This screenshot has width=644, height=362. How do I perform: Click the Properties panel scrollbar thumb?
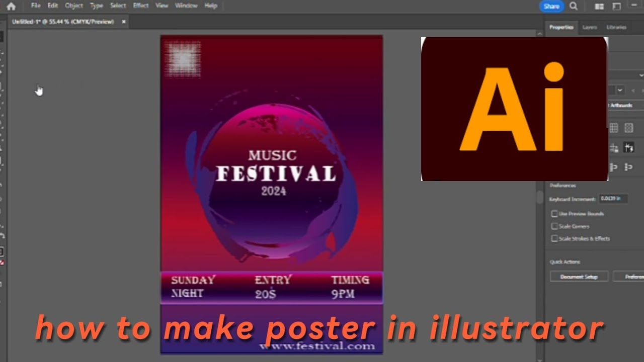539,198
